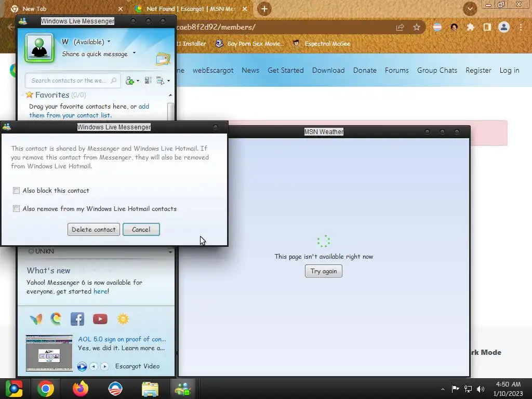Toggle the Chrome side panel icon

click(x=487, y=27)
